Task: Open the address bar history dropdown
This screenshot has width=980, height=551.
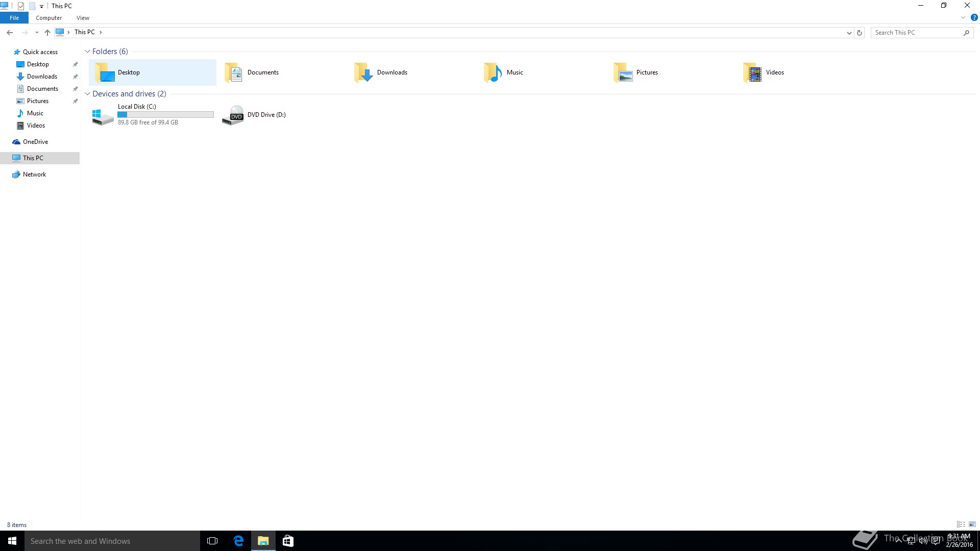Action: 849,33
